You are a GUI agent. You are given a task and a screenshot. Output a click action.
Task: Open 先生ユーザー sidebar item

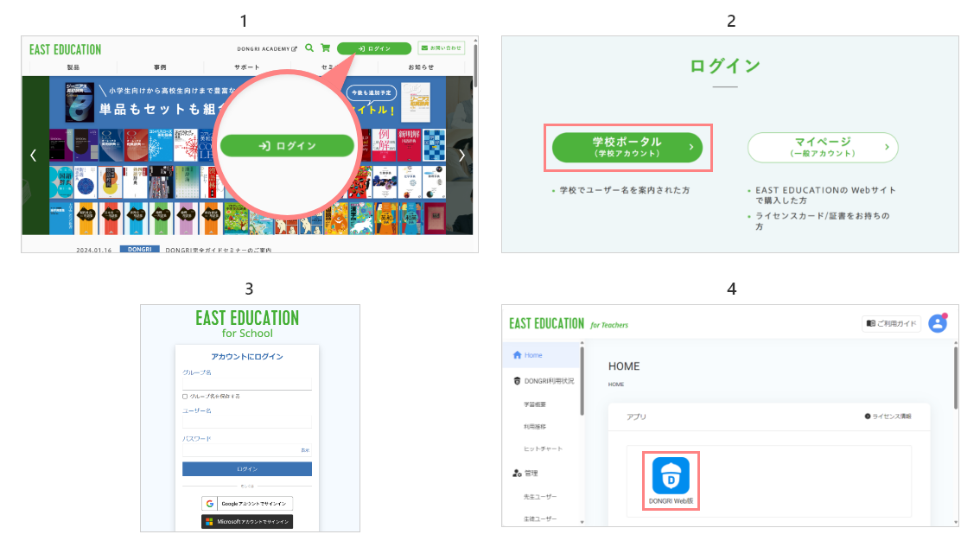(540, 496)
